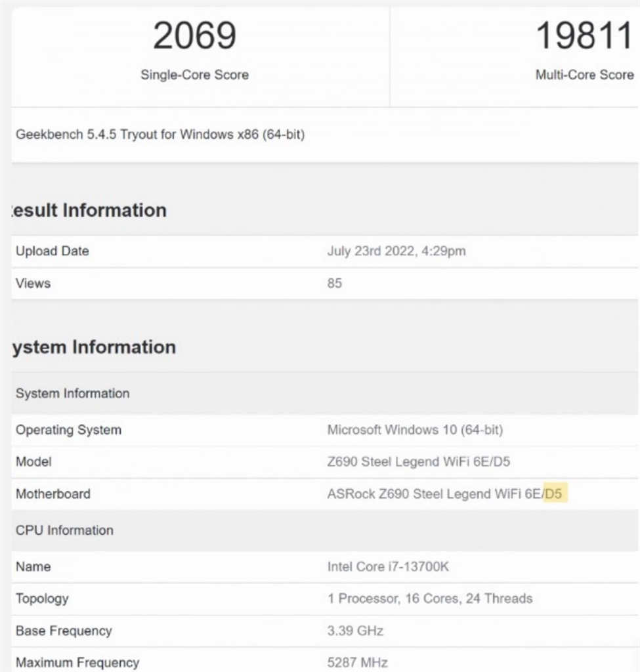Click the Single-Core Score value 2069
The width and height of the screenshot is (640, 672).
194,36
